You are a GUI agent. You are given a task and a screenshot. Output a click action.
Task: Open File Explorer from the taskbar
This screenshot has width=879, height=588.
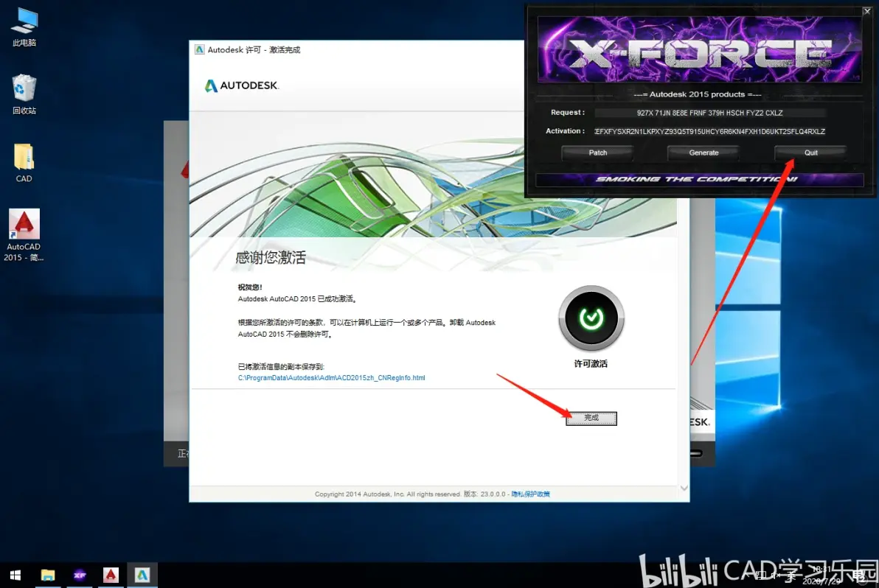tap(48, 575)
